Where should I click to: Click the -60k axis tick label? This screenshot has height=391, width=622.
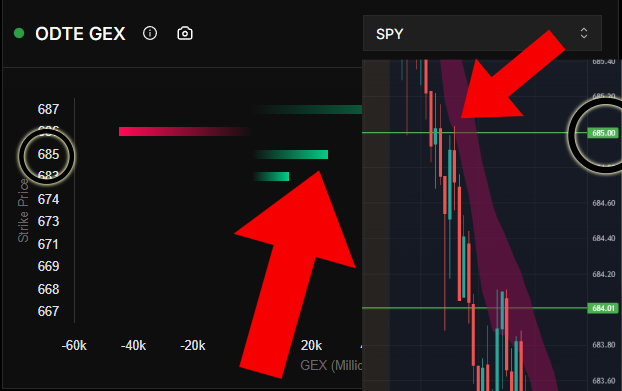pyautogui.click(x=74, y=345)
